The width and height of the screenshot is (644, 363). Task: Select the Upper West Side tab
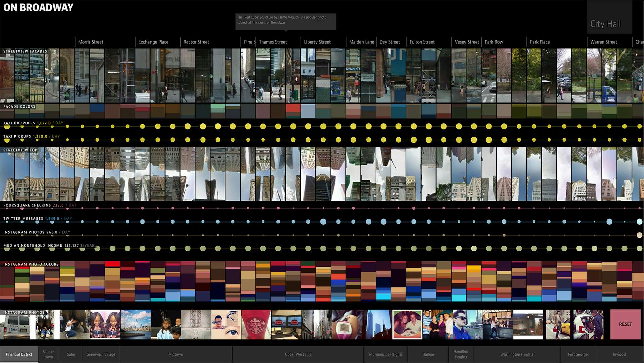(x=298, y=354)
